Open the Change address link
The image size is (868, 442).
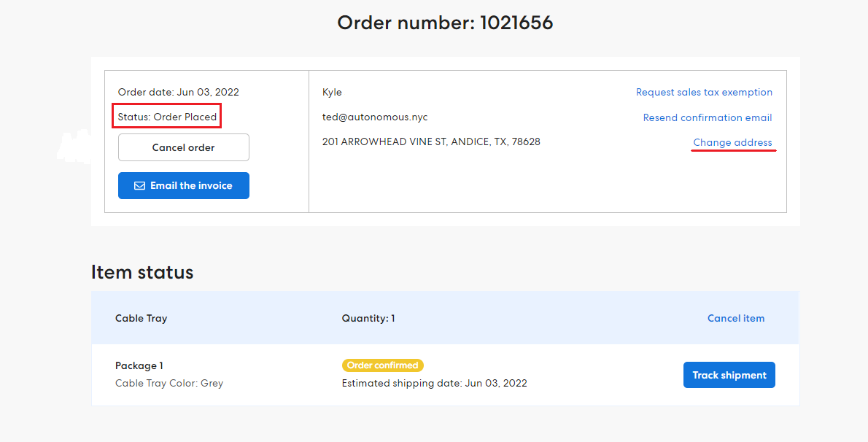point(732,142)
